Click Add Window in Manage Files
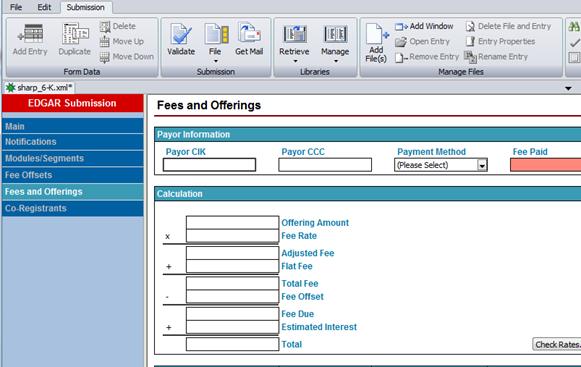581x367 pixels. pos(424,26)
